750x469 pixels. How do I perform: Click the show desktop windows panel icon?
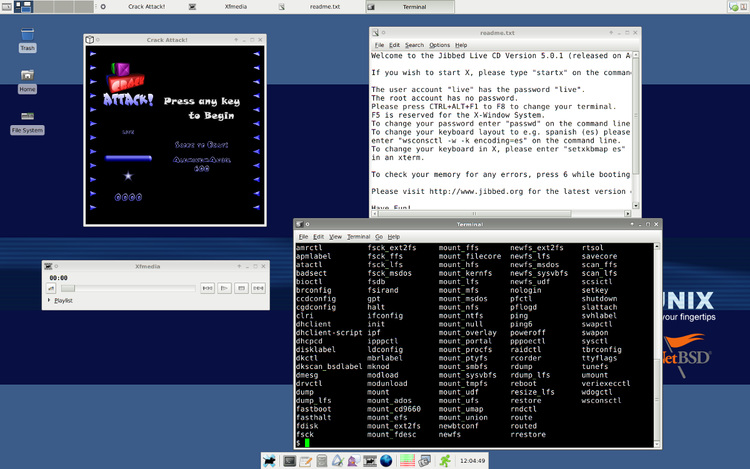[424, 461]
